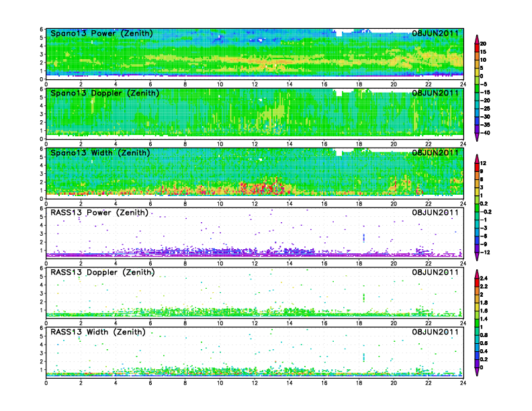The height and width of the screenshot is (411, 532).
Task: Click the x-axis '10' tick under RASS13 Doppler plot
Action: pyautogui.click(x=220, y=323)
